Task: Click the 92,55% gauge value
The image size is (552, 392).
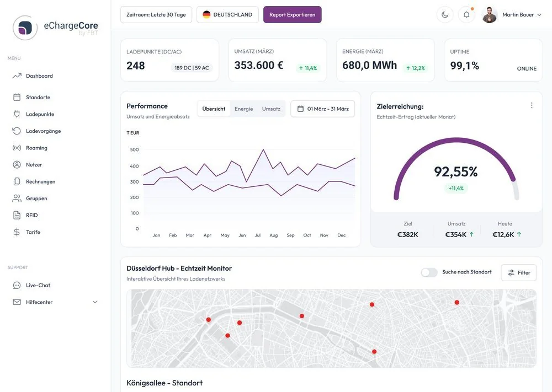Action: click(456, 172)
